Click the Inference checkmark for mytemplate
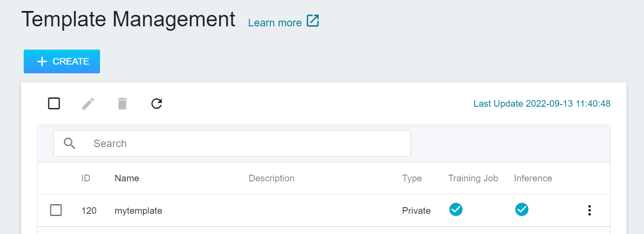This screenshot has width=644, height=234. (522, 210)
